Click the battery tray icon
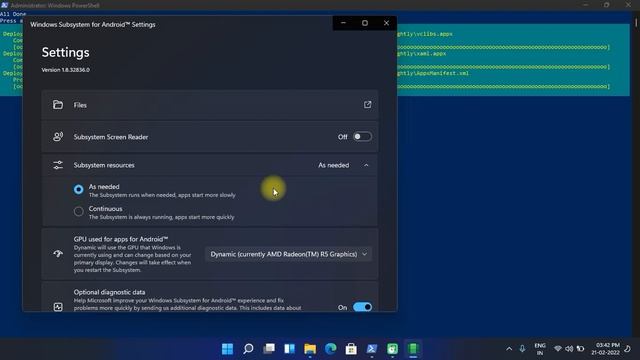The height and width of the screenshot is (360, 640). (580, 349)
